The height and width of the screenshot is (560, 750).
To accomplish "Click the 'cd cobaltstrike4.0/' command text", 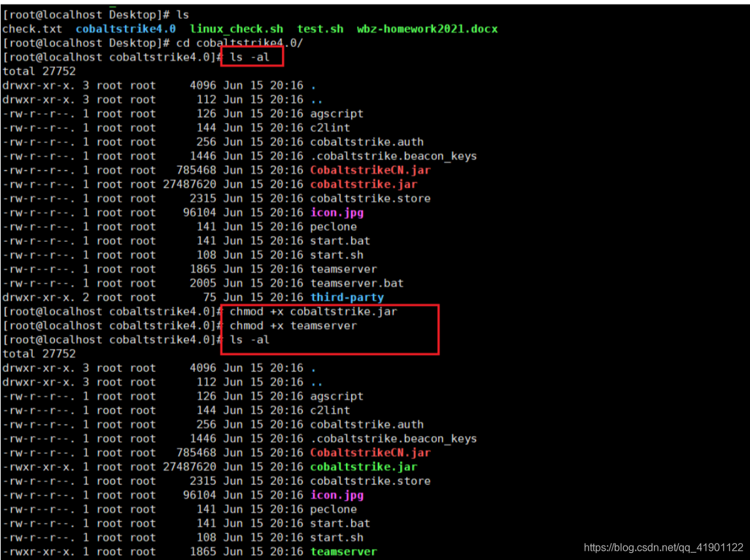I will point(239,43).
